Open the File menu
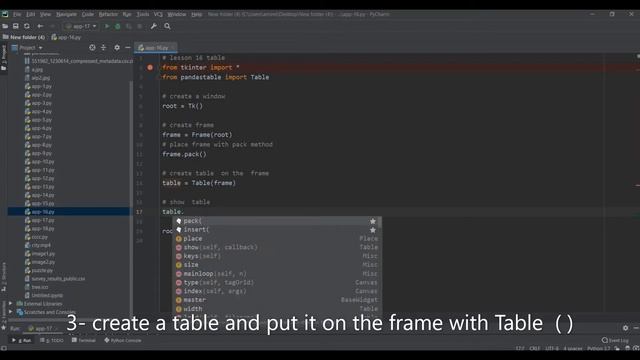 tap(17, 14)
